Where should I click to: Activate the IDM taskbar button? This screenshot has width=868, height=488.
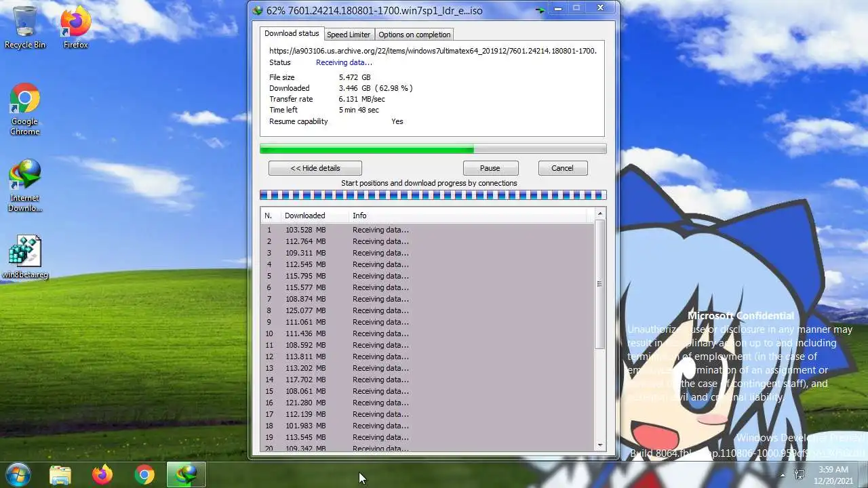186,474
